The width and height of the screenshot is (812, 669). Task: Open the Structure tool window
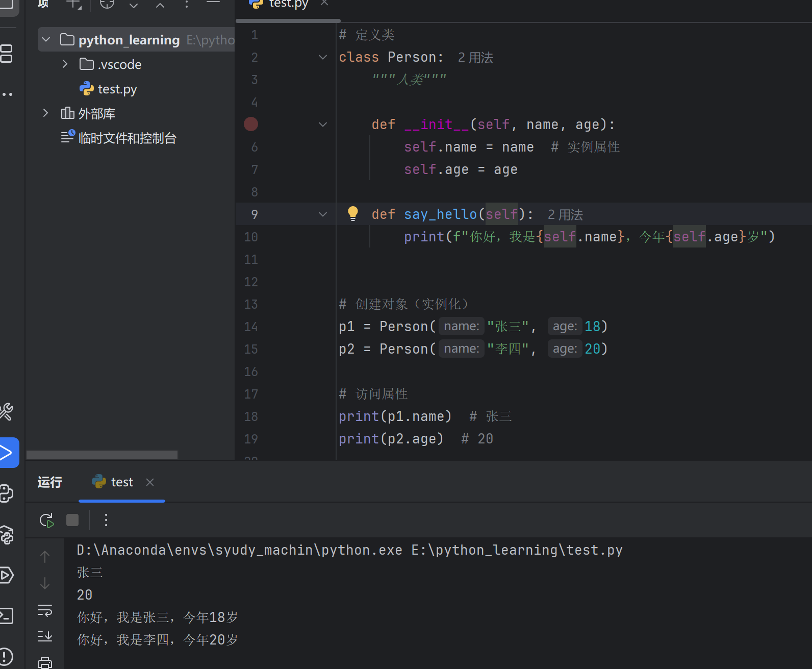[7, 54]
